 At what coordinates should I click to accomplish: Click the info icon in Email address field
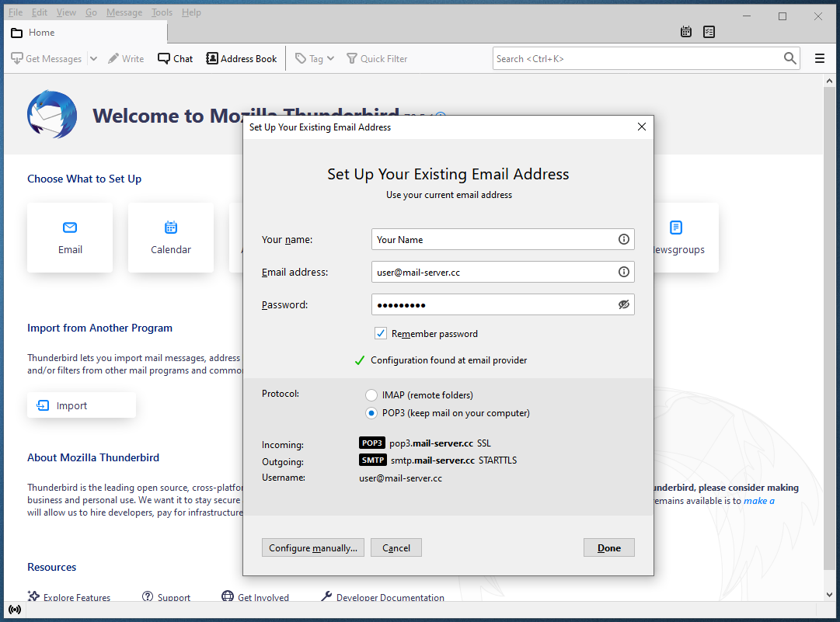623,272
